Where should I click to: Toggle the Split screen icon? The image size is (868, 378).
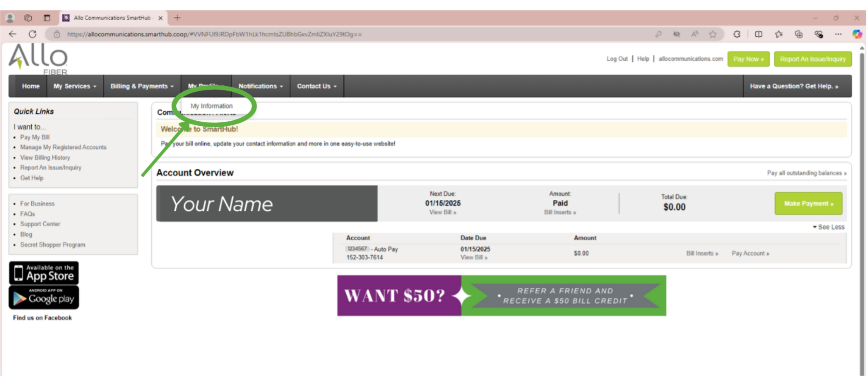(x=759, y=34)
